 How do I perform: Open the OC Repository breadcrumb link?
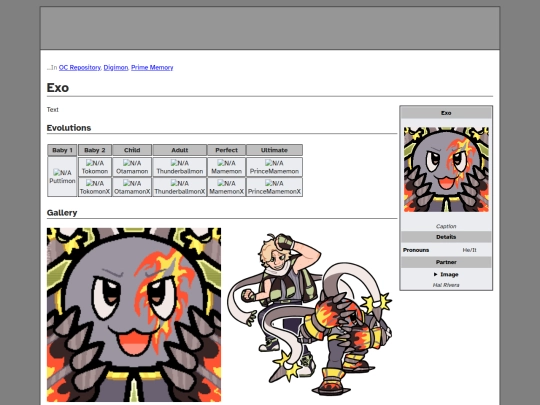80,68
